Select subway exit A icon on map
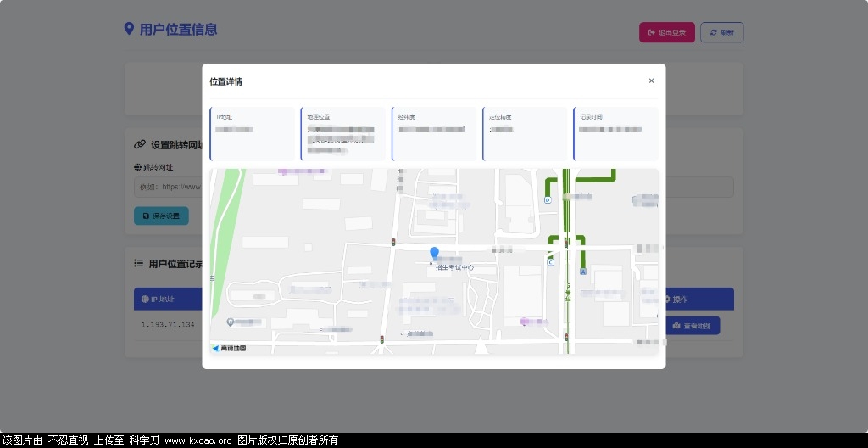Image resolution: width=868 pixels, height=448 pixels. (x=583, y=272)
